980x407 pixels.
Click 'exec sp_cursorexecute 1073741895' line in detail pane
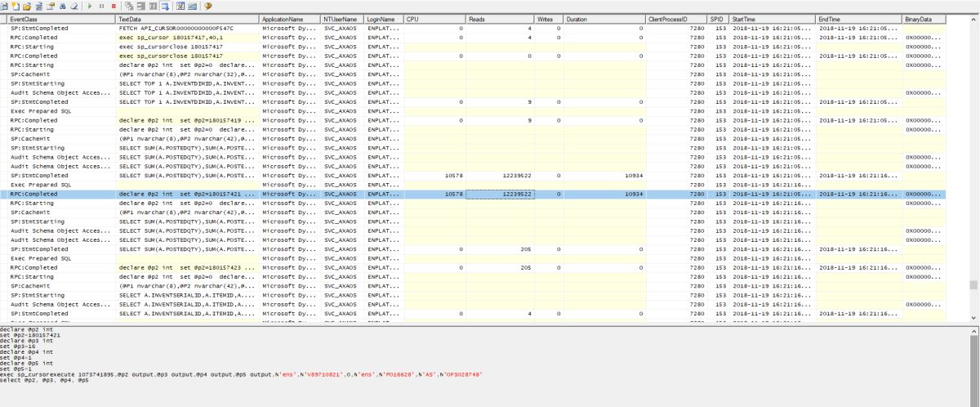pyautogui.click(x=242, y=373)
